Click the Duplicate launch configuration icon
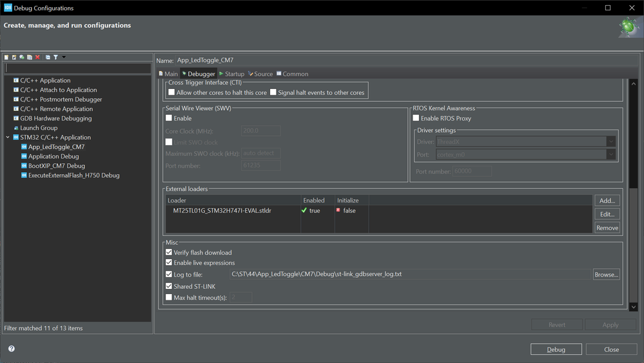Viewport: 644px width, 363px height. 30,57
